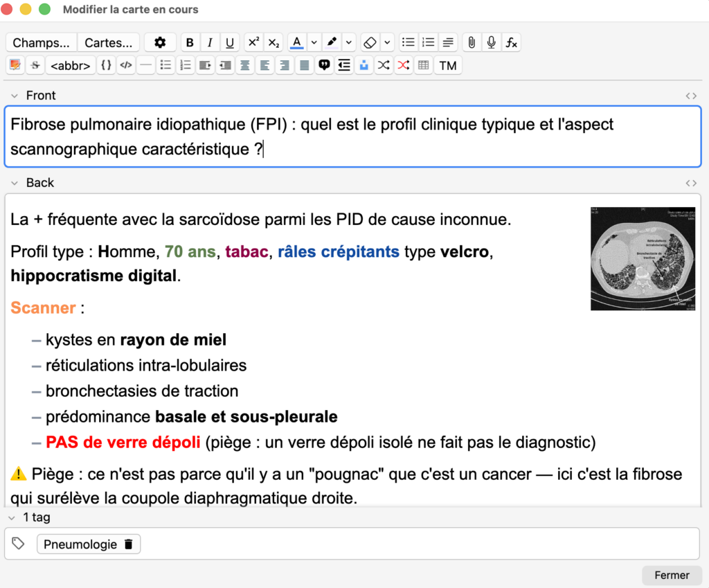Open the Cartes... templates dialog
This screenshot has height=588, width=709.
click(x=109, y=42)
